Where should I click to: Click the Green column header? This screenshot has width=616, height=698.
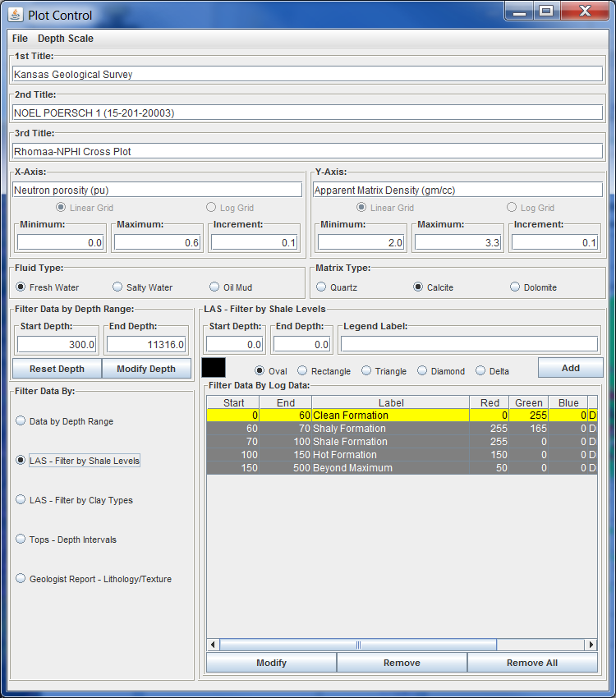point(529,402)
